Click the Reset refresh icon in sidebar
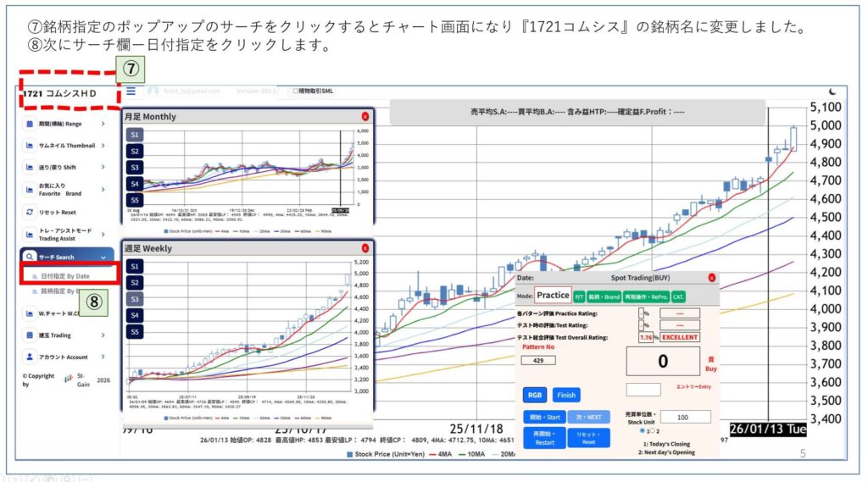Viewport: 868px width, 482px height. 30,212
